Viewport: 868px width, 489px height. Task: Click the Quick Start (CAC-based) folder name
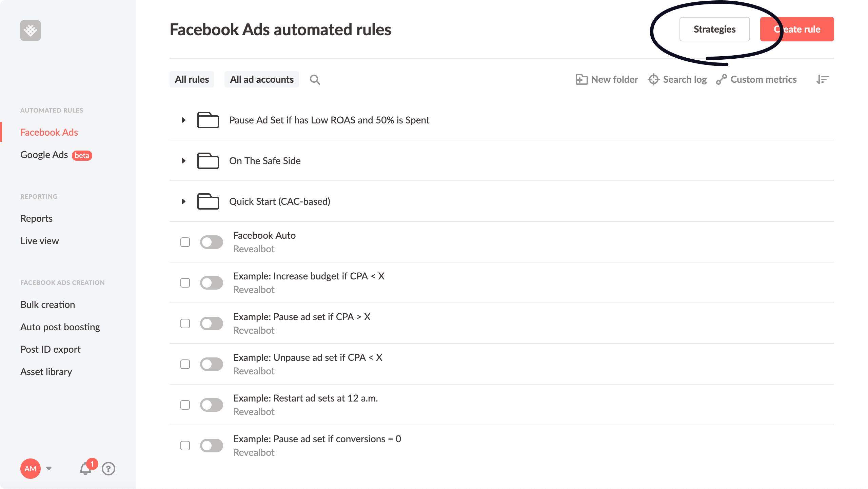coord(280,201)
